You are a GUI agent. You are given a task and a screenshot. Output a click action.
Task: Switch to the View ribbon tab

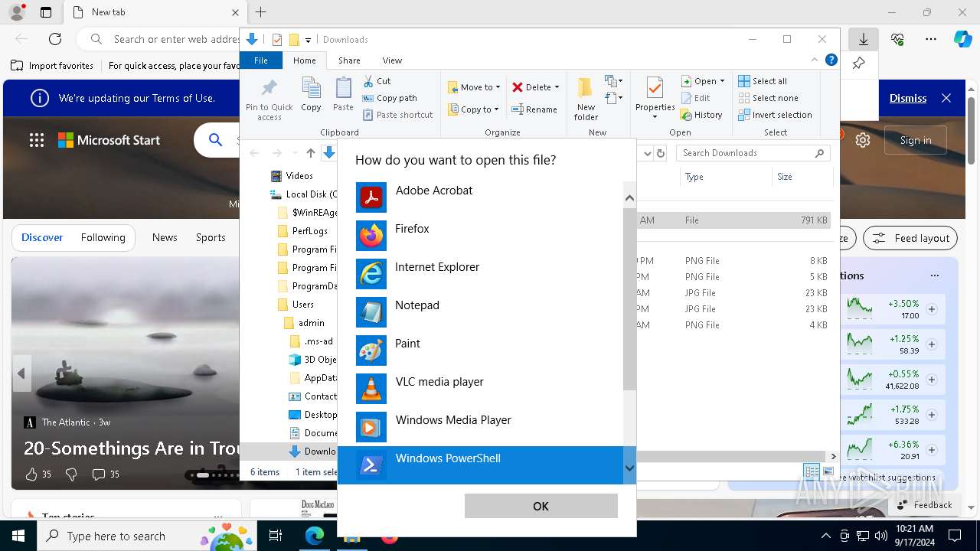[x=392, y=60]
